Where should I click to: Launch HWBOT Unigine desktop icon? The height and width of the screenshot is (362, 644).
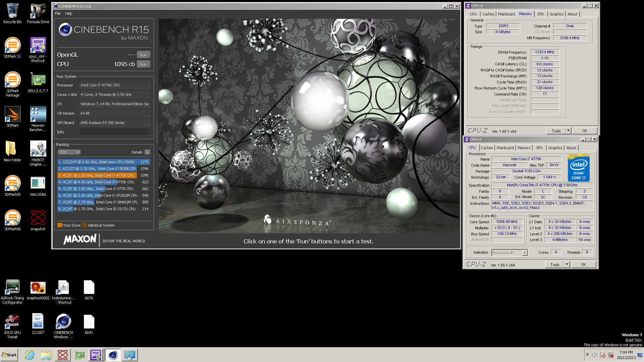[38, 153]
